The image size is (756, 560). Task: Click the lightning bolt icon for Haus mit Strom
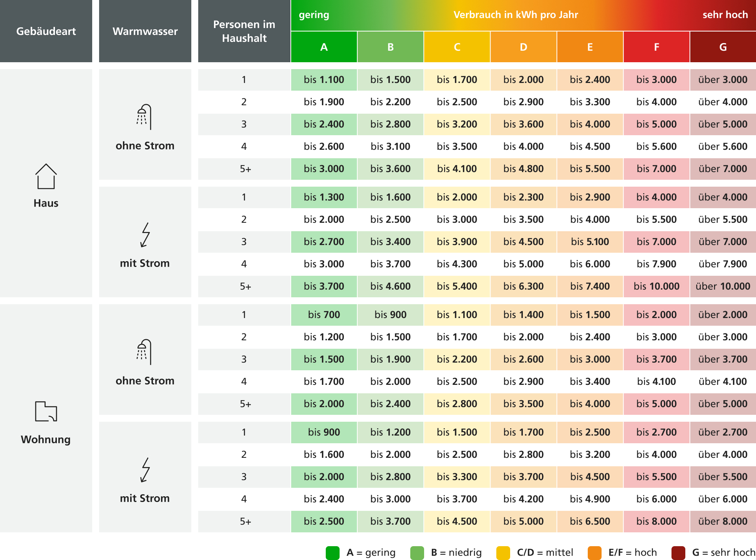click(x=145, y=235)
